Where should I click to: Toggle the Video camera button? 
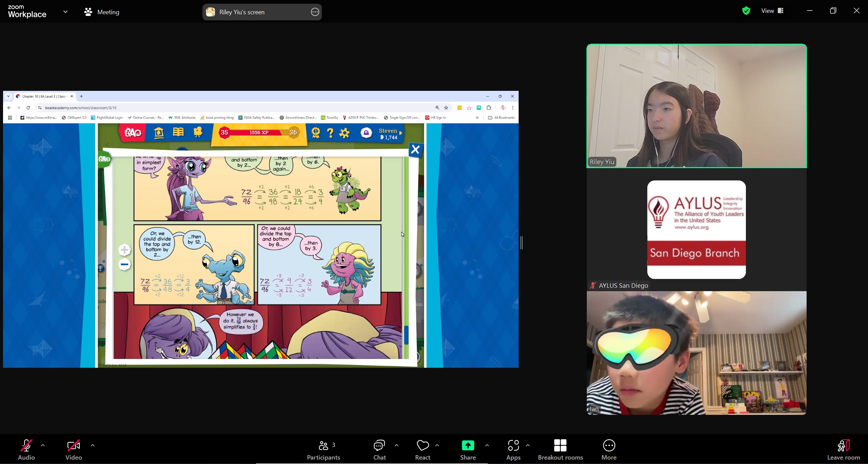[x=74, y=449]
